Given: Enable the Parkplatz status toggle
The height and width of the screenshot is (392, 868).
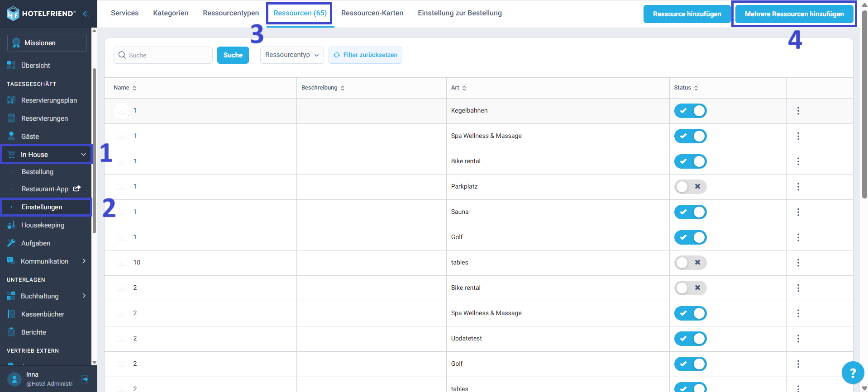Looking at the screenshot, I should click(x=690, y=187).
